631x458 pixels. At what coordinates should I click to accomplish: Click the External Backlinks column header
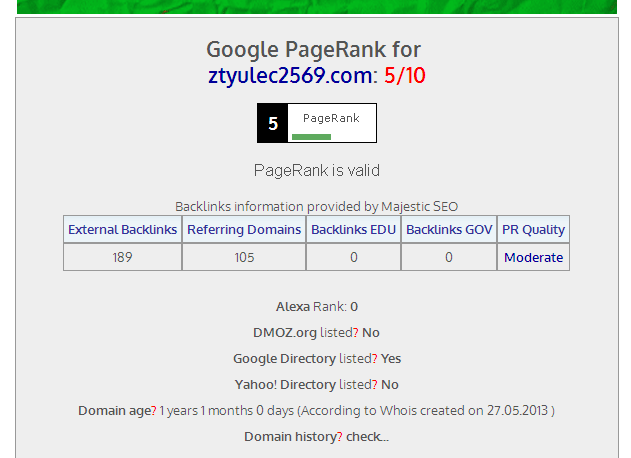122,229
